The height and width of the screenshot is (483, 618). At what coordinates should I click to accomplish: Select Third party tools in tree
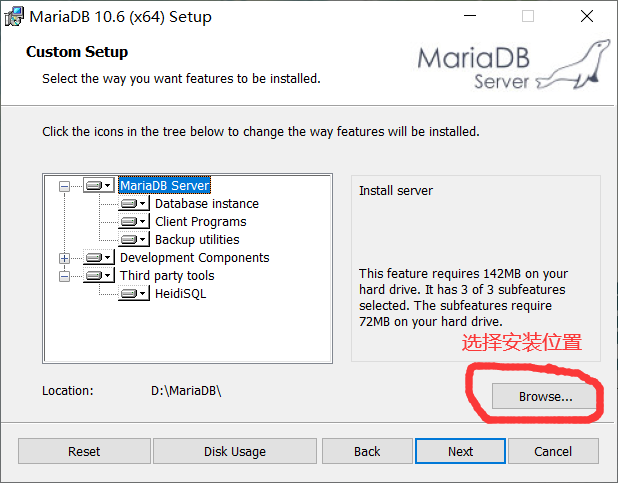point(167,276)
